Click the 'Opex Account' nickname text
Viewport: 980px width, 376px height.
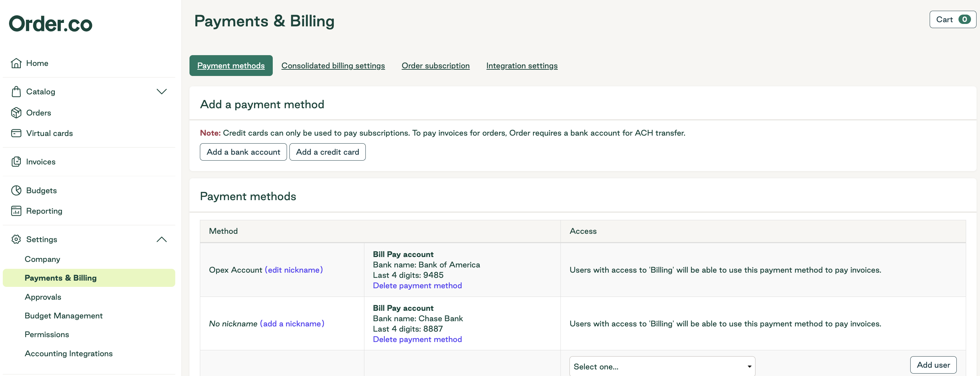pos(236,270)
